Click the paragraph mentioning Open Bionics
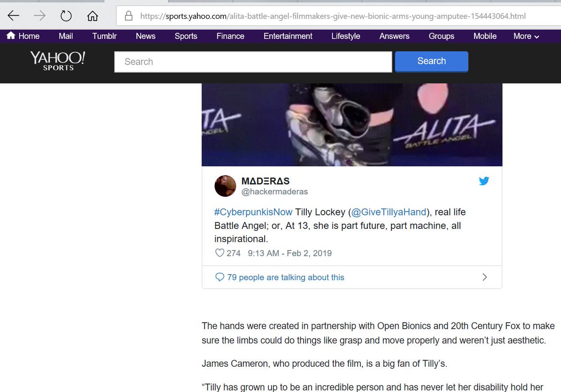Image resolution: width=561 pixels, height=392 pixels. tap(378, 333)
